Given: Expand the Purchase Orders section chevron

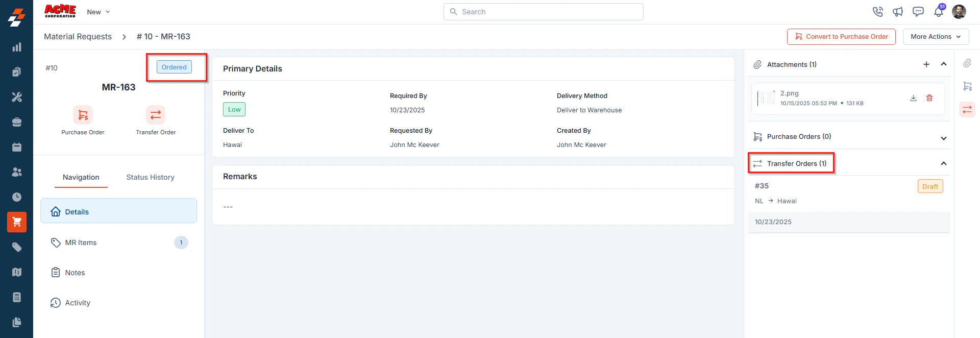Looking at the screenshot, I should [944, 138].
